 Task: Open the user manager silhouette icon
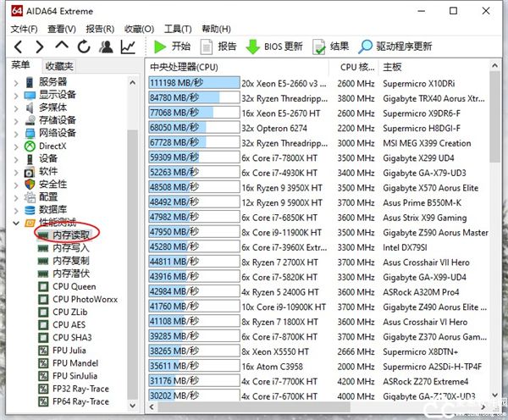coord(106,47)
